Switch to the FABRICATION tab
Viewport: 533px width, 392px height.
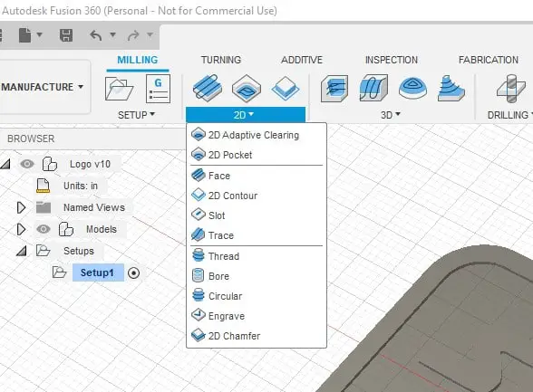(489, 60)
